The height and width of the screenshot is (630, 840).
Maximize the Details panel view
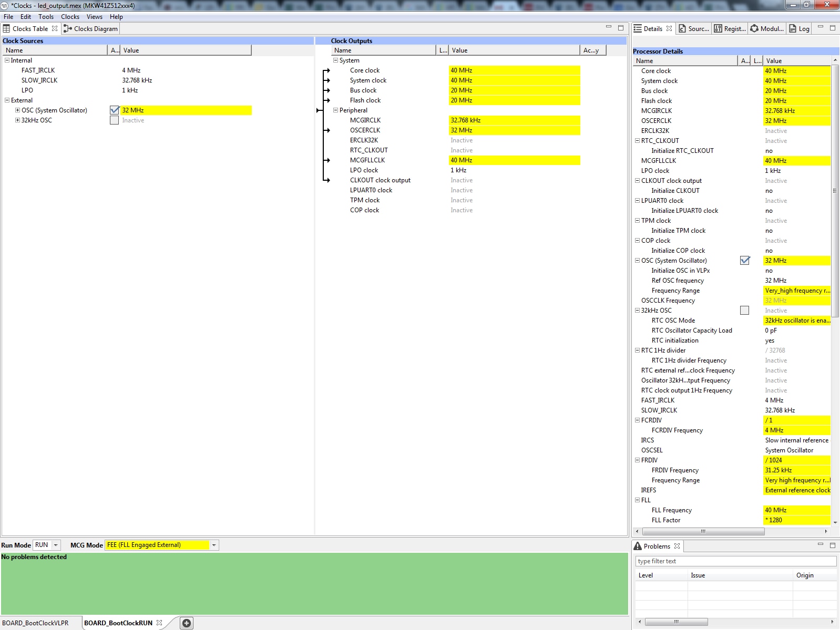[x=833, y=28]
